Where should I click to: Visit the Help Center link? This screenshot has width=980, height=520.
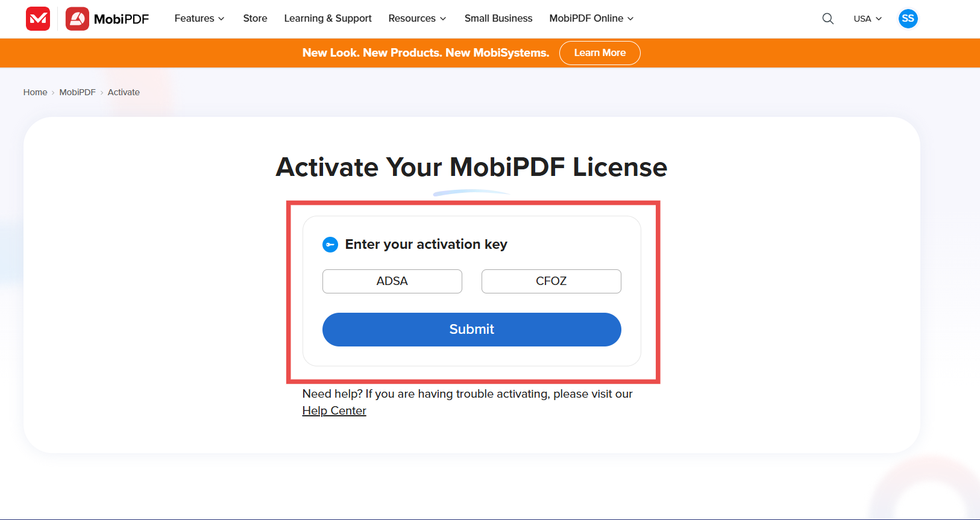[334, 411]
